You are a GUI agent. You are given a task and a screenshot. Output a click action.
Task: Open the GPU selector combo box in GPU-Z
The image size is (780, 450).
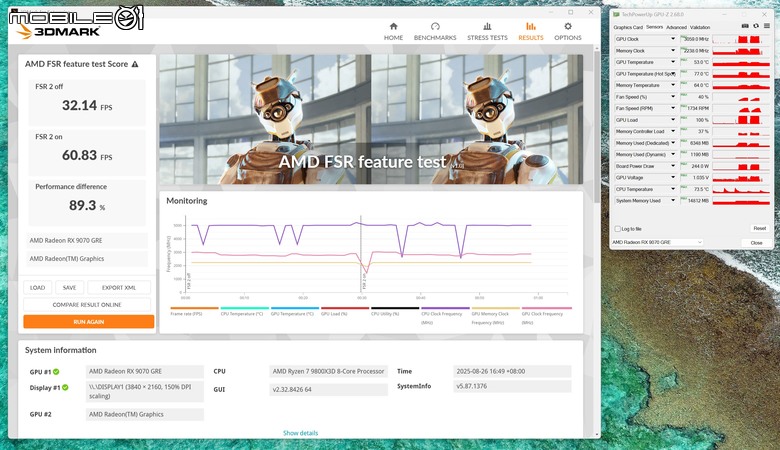click(657, 242)
